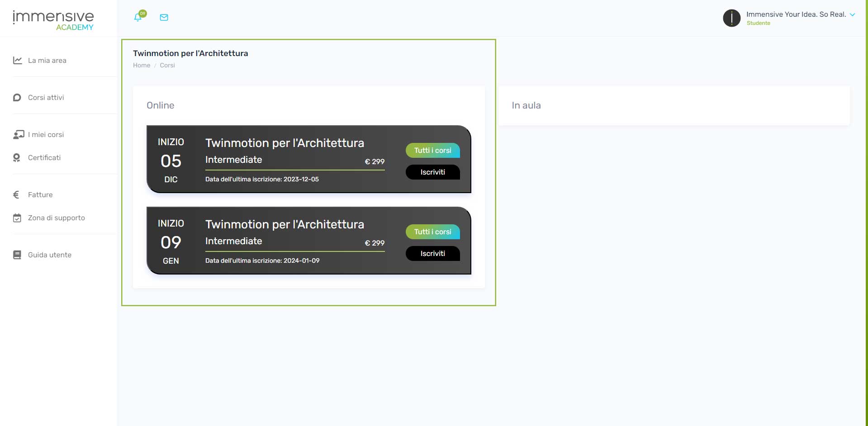Open Guida utente from the sidebar
Viewport: 868px width, 426px height.
click(50, 255)
